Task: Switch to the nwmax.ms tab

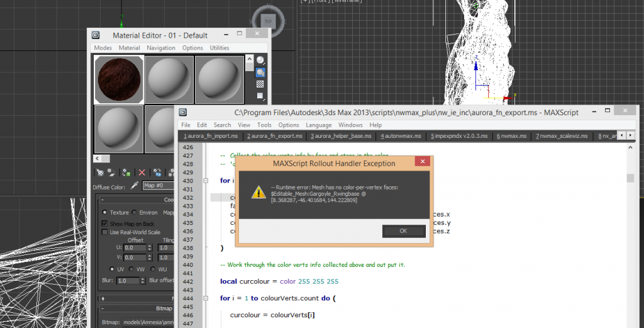Action: [x=511, y=135]
